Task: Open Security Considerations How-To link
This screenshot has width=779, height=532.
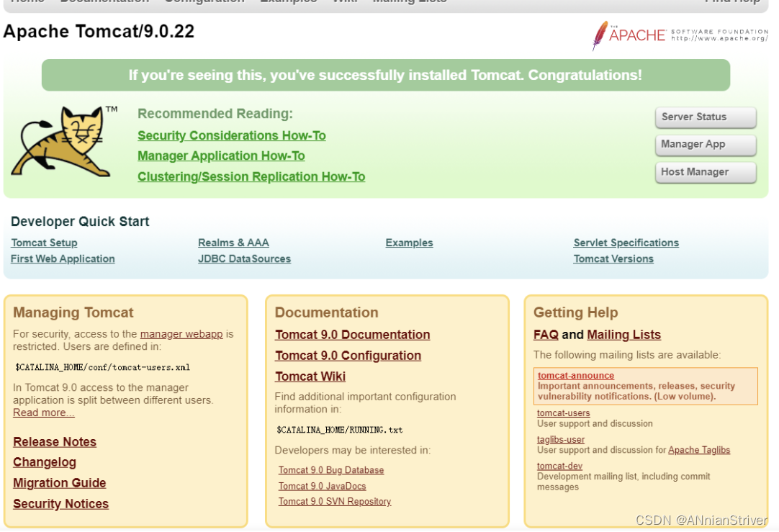Action: pyautogui.click(x=232, y=135)
